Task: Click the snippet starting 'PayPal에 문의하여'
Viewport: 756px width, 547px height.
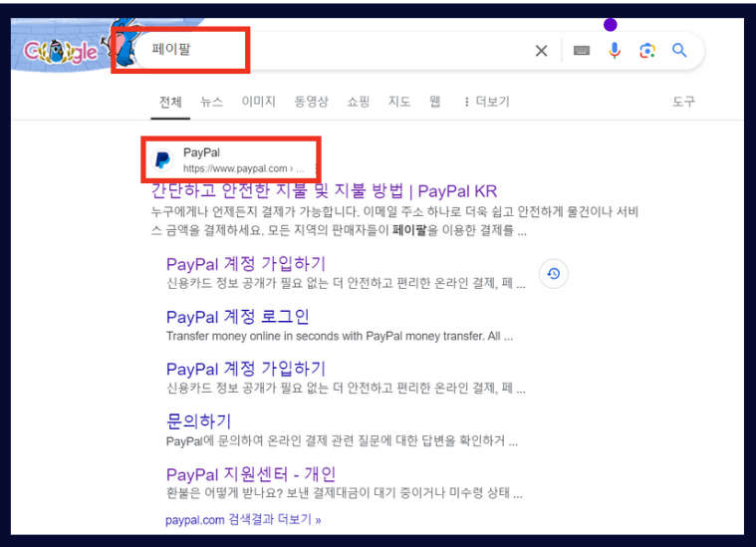Action: (342, 440)
